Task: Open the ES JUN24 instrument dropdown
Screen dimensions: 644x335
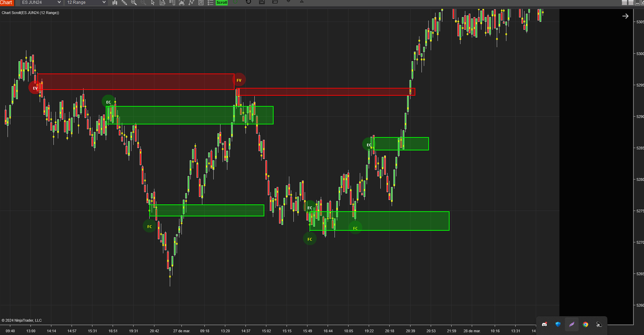Action: coord(41,3)
